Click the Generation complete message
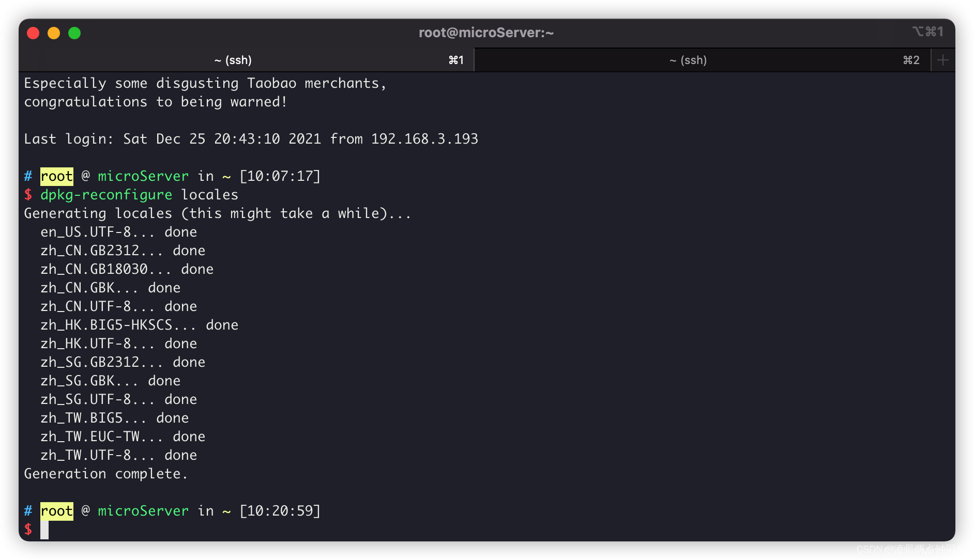The height and width of the screenshot is (560, 974). [x=106, y=474]
